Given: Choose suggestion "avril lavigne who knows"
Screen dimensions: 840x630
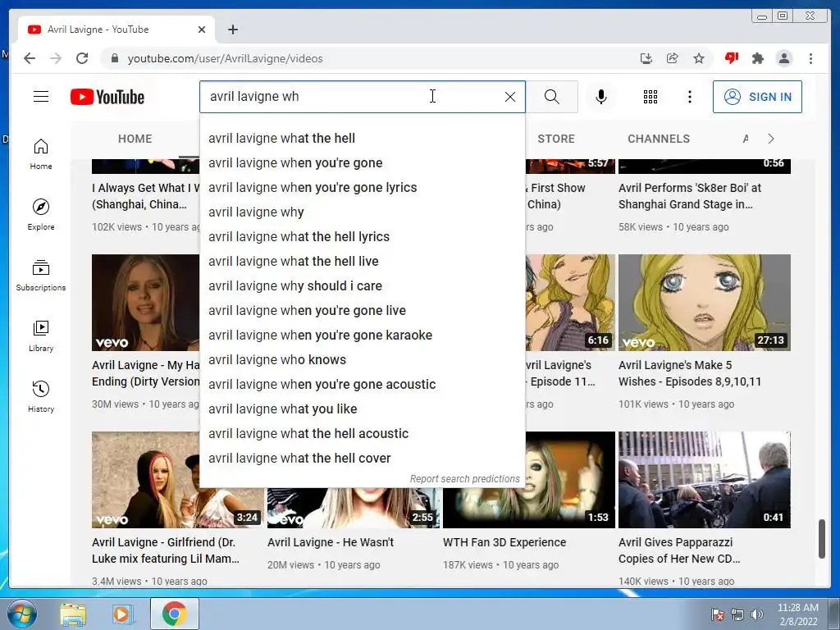Looking at the screenshot, I should tap(362, 360).
